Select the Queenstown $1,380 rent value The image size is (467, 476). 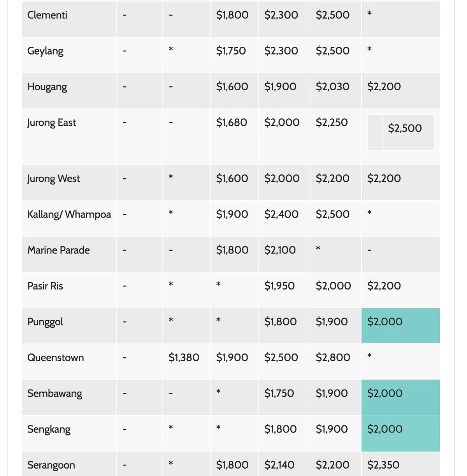point(184,358)
